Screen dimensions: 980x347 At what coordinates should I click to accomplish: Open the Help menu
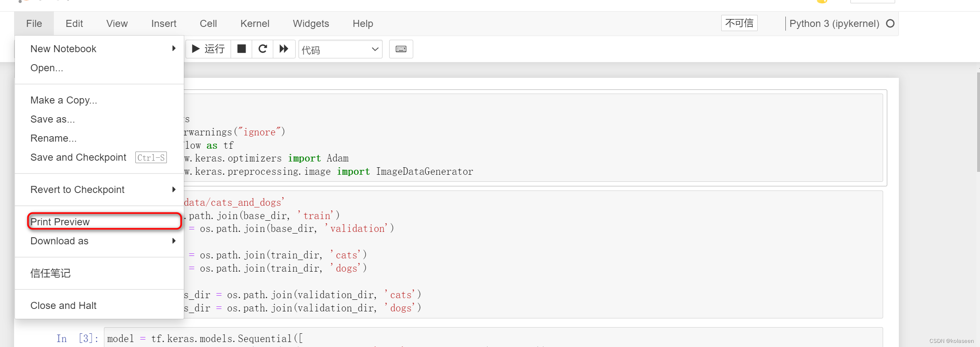point(363,24)
